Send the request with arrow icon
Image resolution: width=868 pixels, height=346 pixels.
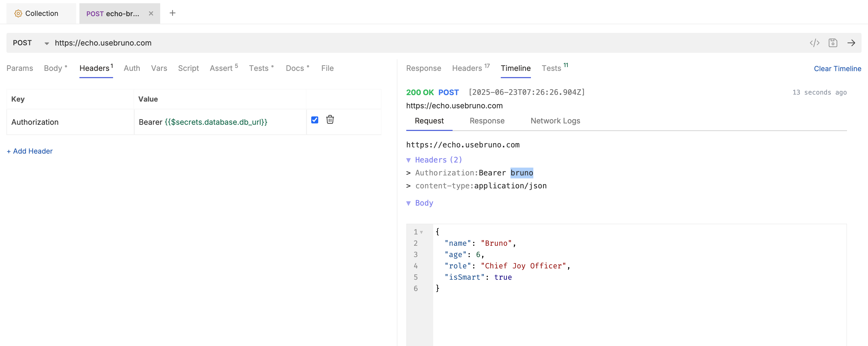point(851,43)
